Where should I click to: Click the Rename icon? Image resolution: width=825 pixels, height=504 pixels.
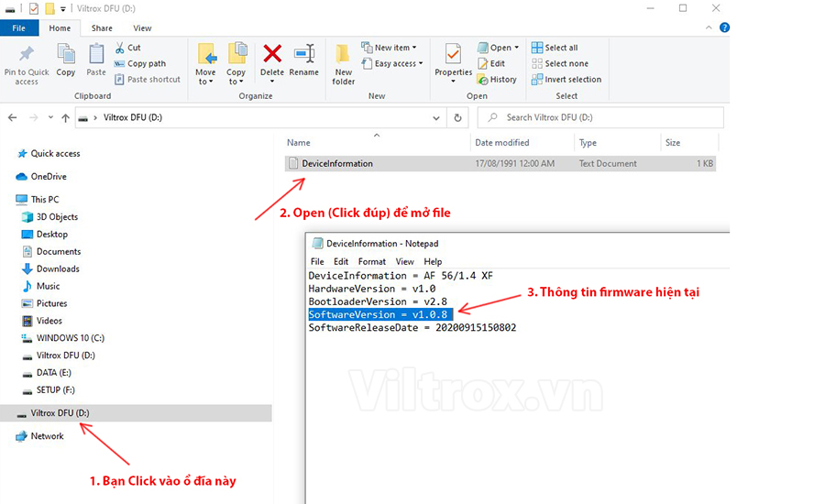pyautogui.click(x=304, y=54)
